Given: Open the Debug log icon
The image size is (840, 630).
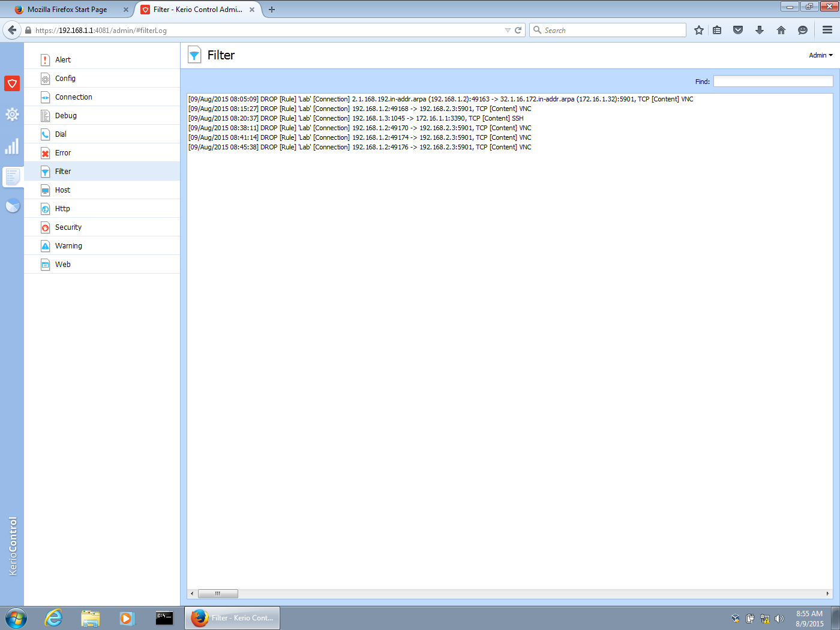Looking at the screenshot, I should [x=45, y=116].
